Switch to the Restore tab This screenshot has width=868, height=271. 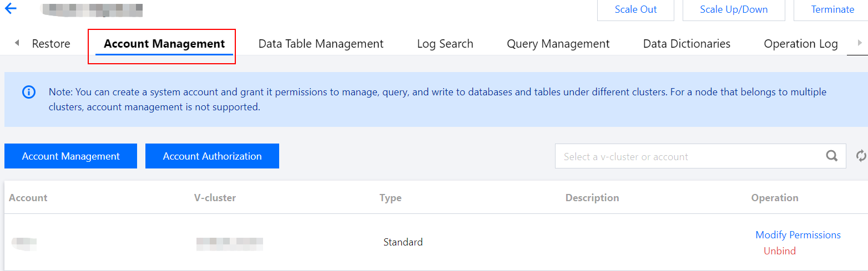(51, 44)
